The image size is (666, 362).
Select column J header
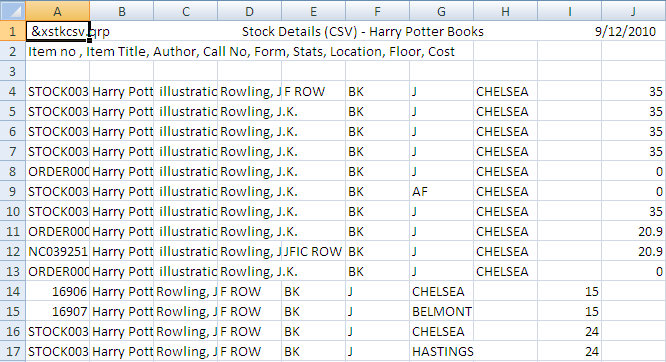pos(633,11)
